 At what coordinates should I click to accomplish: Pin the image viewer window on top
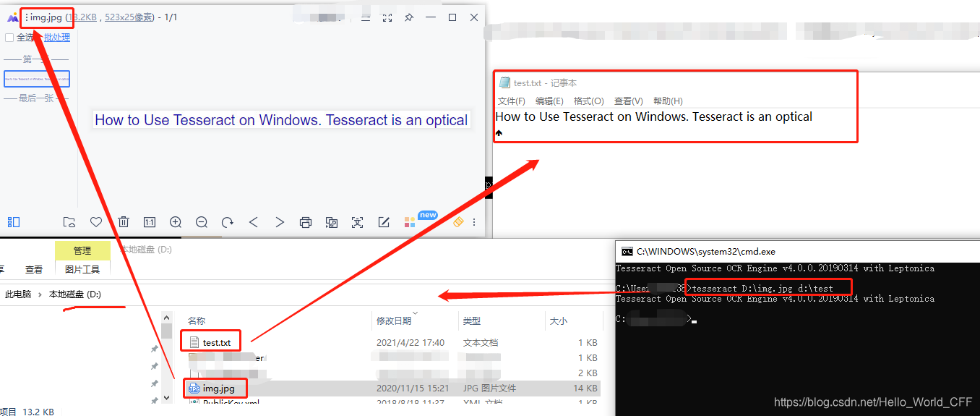point(409,17)
